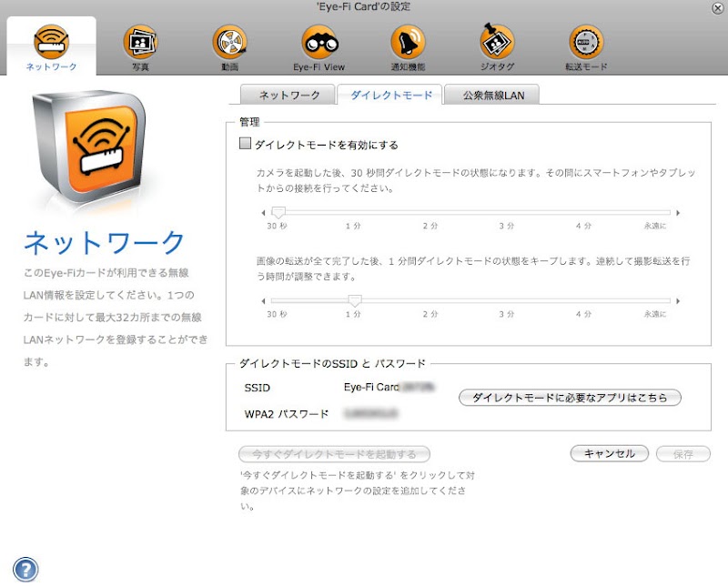Click the keep-alive duration slider thumb at 1 分
728x587 pixels.
coord(355,301)
